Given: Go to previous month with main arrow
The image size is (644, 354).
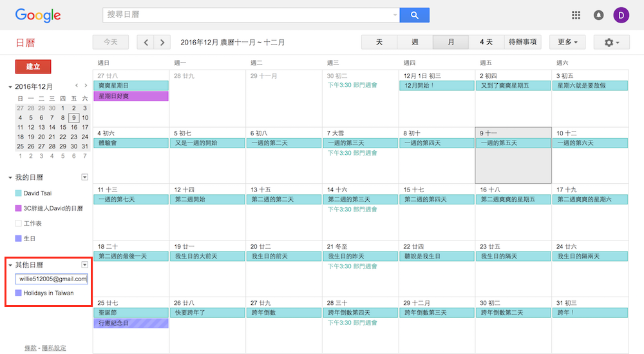Looking at the screenshot, I should pyautogui.click(x=146, y=43).
